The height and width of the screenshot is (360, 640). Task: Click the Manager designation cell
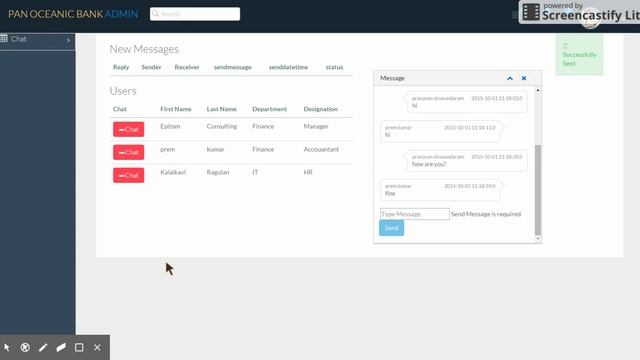[x=316, y=127]
